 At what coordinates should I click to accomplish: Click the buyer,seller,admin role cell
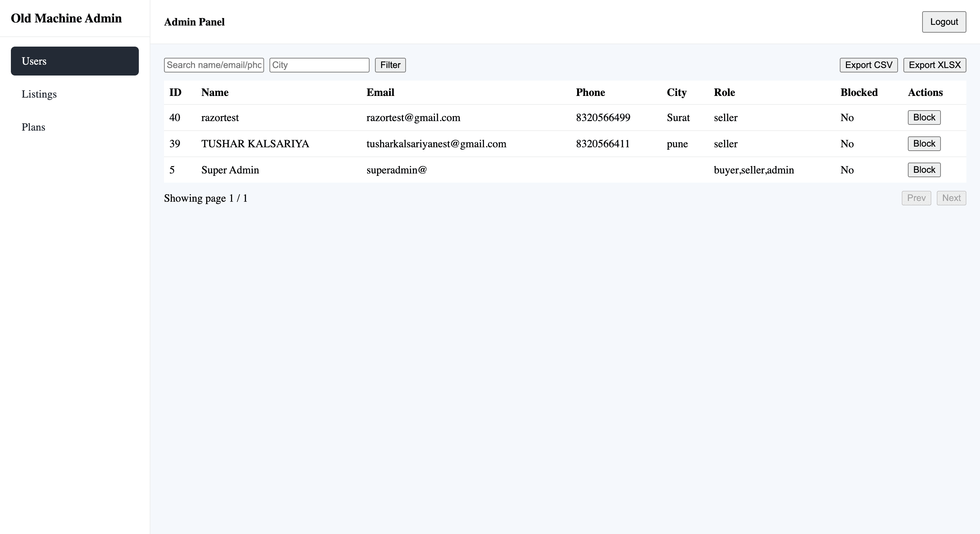(x=753, y=170)
